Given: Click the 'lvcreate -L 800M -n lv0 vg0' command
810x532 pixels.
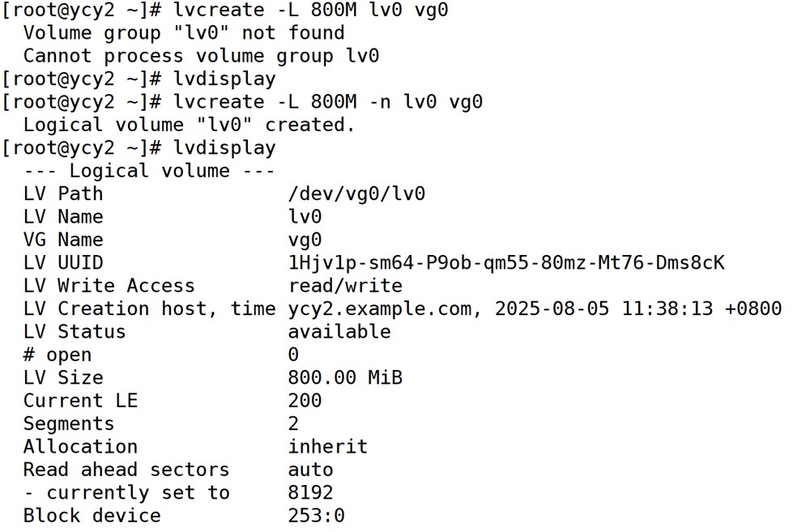Looking at the screenshot, I should pyautogui.click(x=328, y=102).
